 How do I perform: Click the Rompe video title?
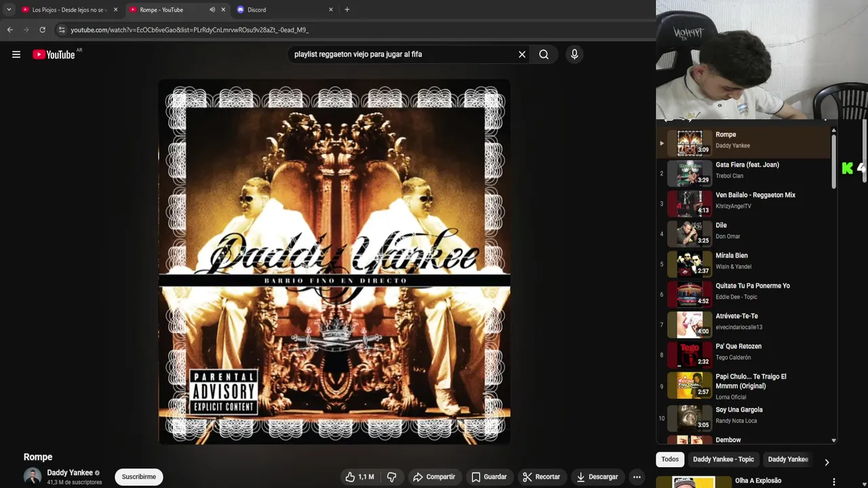coord(38,457)
